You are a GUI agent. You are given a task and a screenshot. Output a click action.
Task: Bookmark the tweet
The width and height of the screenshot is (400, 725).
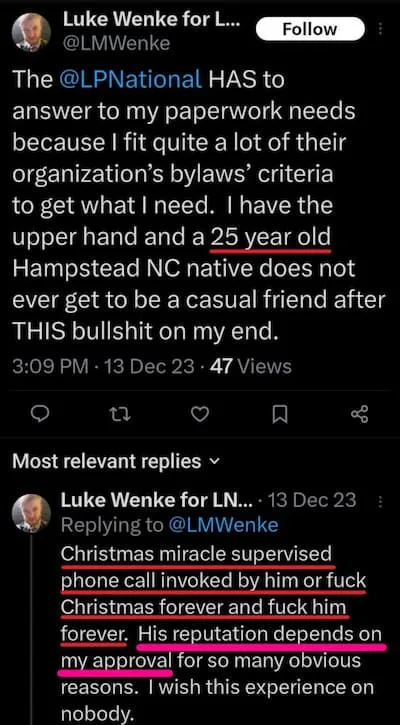tap(280, 415)
